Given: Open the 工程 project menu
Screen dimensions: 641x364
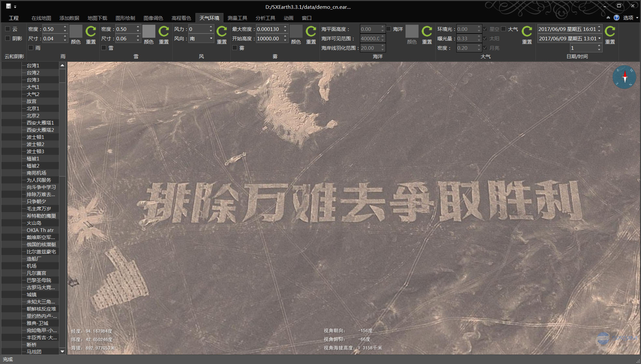Looking at the screenshot, I should tap(14, 18).
